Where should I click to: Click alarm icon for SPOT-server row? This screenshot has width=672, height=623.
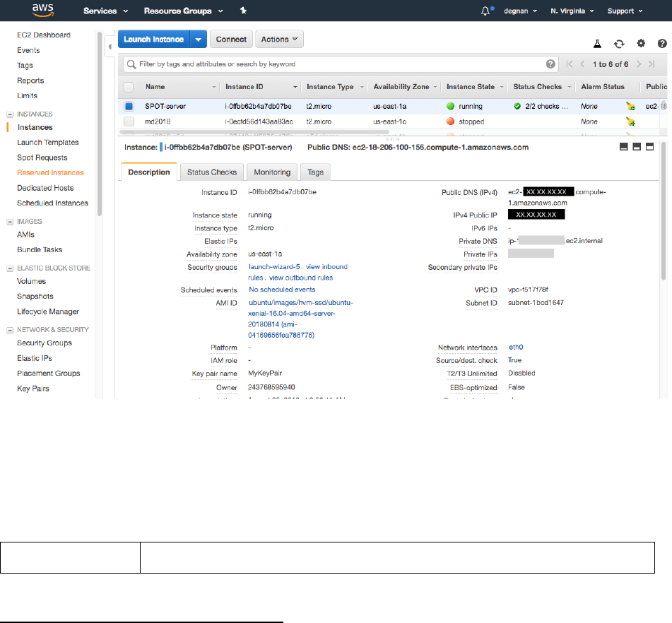point(630,106)
